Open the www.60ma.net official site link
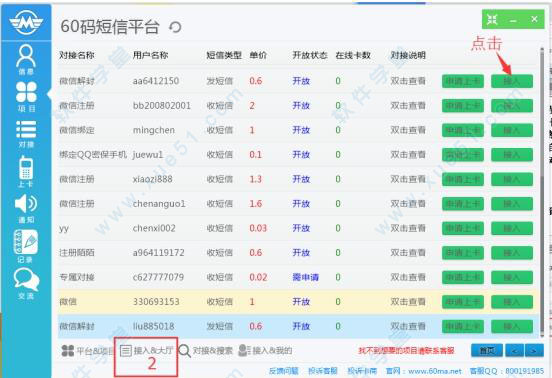The image size is (552, 378). click(435, 371)
